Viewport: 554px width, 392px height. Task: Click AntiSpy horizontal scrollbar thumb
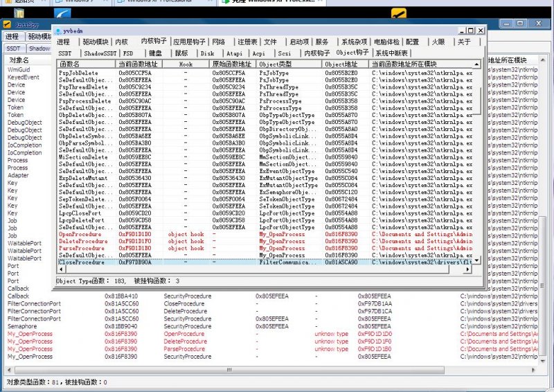pos(229,370)
